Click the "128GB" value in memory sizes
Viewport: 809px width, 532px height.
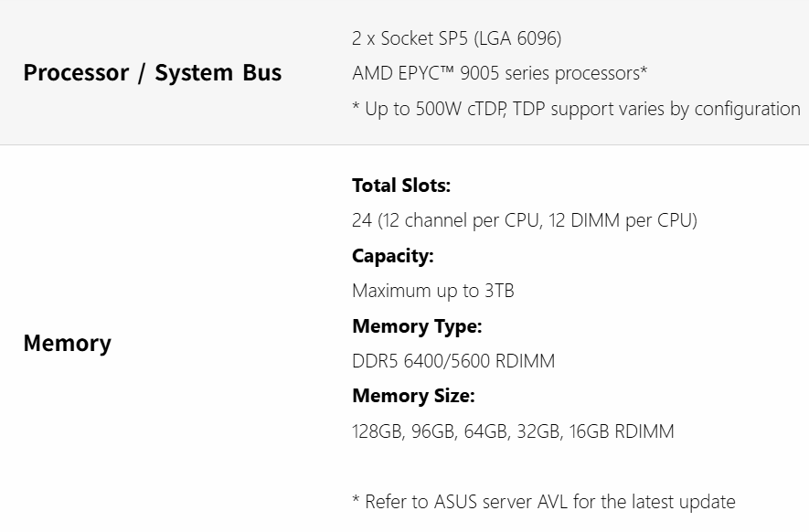[x=378, y=431]
